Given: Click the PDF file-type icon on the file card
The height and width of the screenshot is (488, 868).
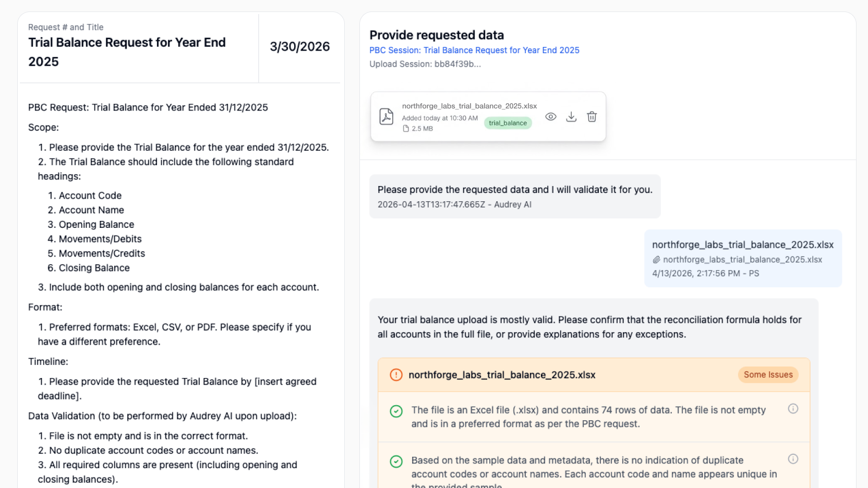Looking at the screenshot, I should pos(386,117).
